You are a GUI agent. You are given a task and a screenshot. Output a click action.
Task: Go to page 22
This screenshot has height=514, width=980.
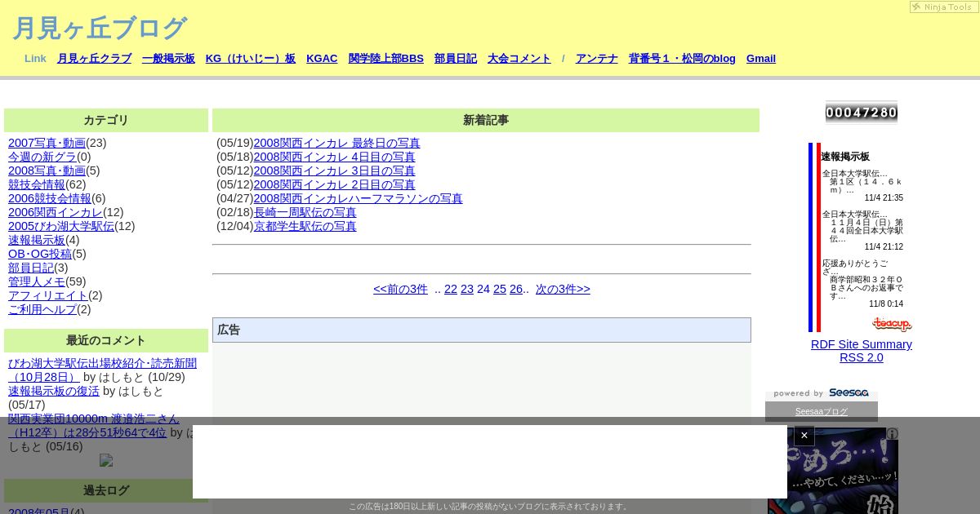click(x=451, y=289)
